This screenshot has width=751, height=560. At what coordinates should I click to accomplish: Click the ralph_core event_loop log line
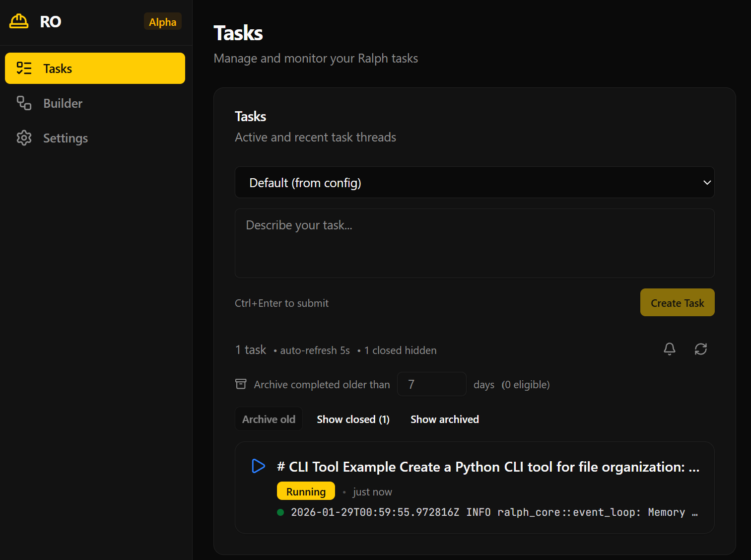coord(494,512)
